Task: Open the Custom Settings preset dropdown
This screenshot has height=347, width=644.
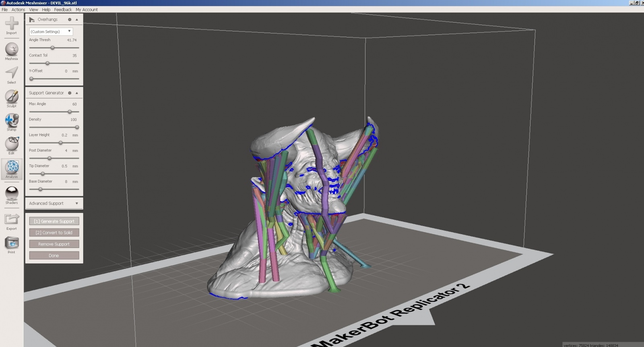Action: coord(51,31)
